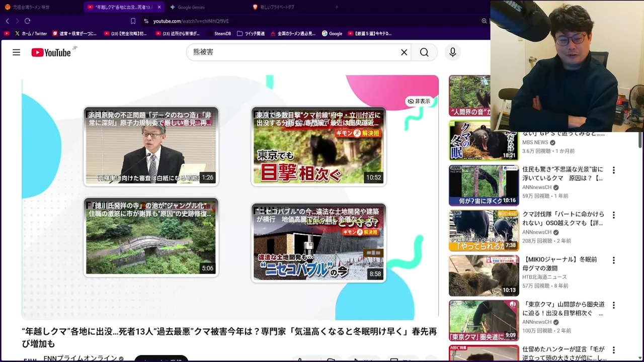The image size is (644, 362).
Task: Reload the current page
Action: click(27, 21)
